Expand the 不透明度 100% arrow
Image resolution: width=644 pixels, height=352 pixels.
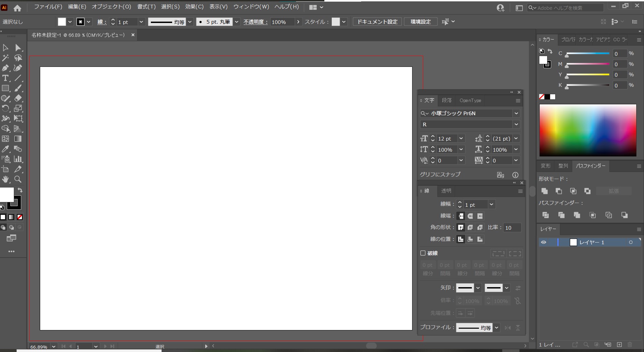298,22
